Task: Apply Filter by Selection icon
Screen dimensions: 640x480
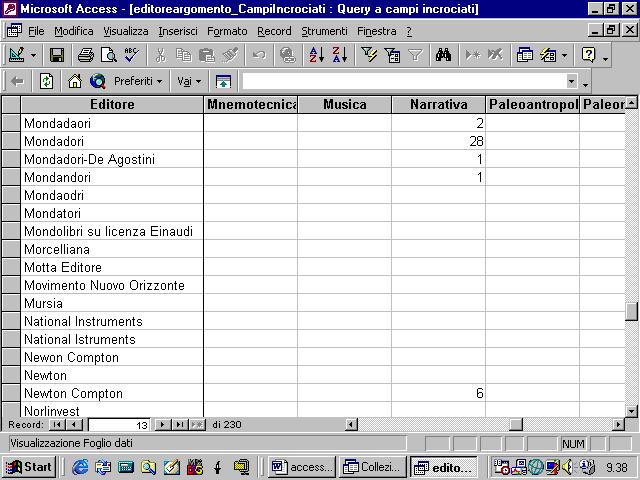Action: click(369, 55)
